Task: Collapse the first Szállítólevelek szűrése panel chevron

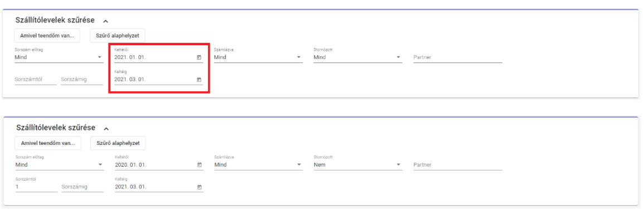Action: pos(105,21)
